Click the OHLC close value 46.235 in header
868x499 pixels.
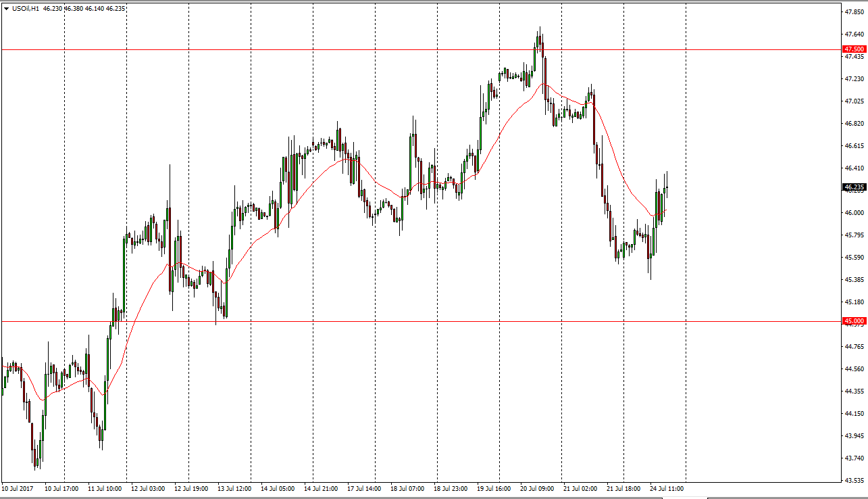click(x=116, y=8)
